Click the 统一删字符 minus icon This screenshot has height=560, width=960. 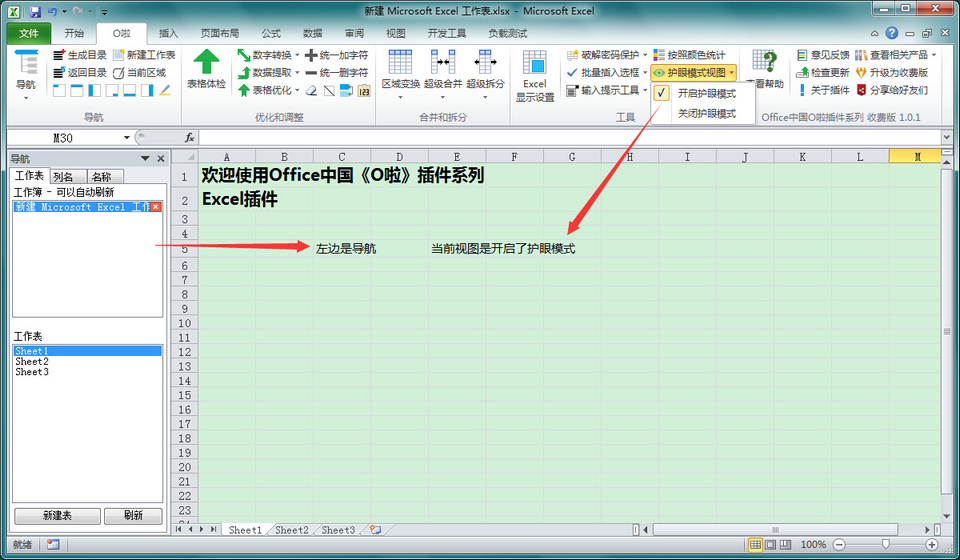[311, 73]
